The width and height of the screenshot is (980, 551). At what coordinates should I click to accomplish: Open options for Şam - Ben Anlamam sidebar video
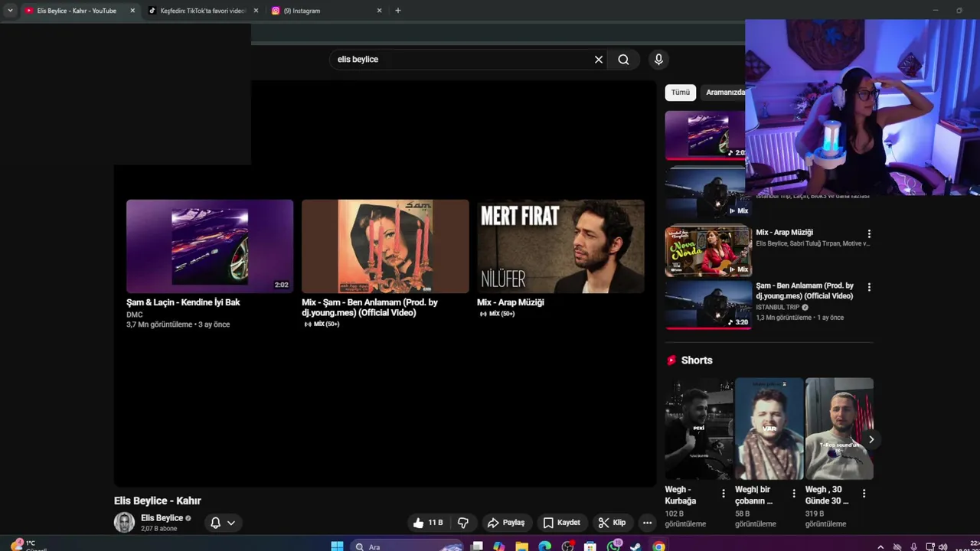869,287
